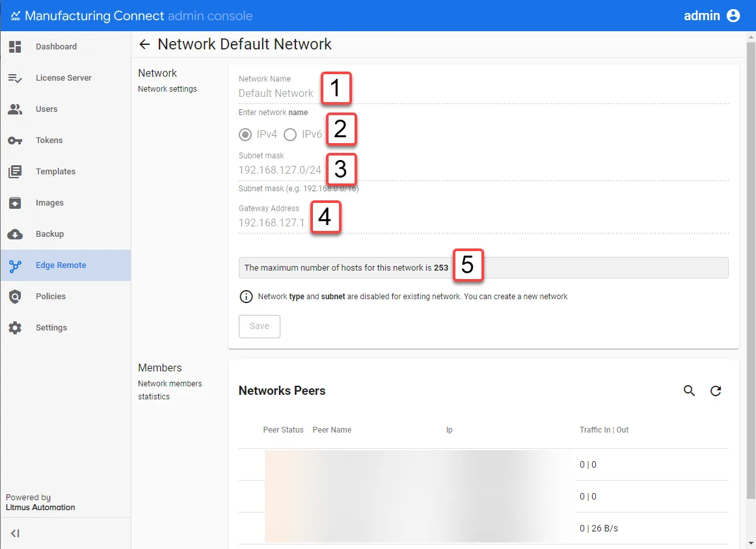
Task: Click the Ip column header
Action: tap(449, 430)
